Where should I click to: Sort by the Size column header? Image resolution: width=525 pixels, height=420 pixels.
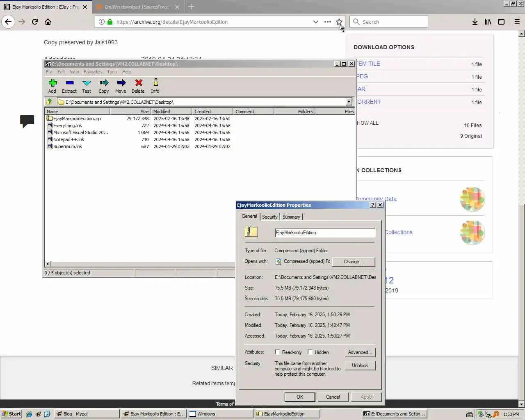[x=130, y=112]
